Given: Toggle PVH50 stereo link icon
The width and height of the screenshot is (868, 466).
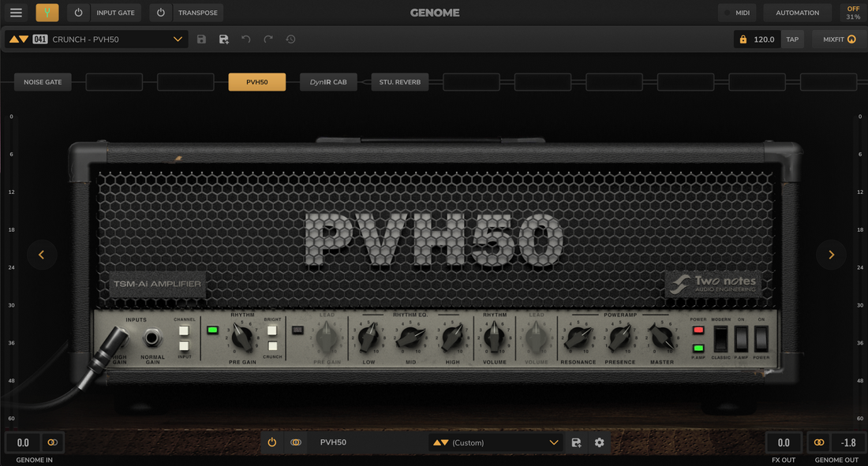Looking at the screenshot, I should pyautogui.click(x=296, y=442).
